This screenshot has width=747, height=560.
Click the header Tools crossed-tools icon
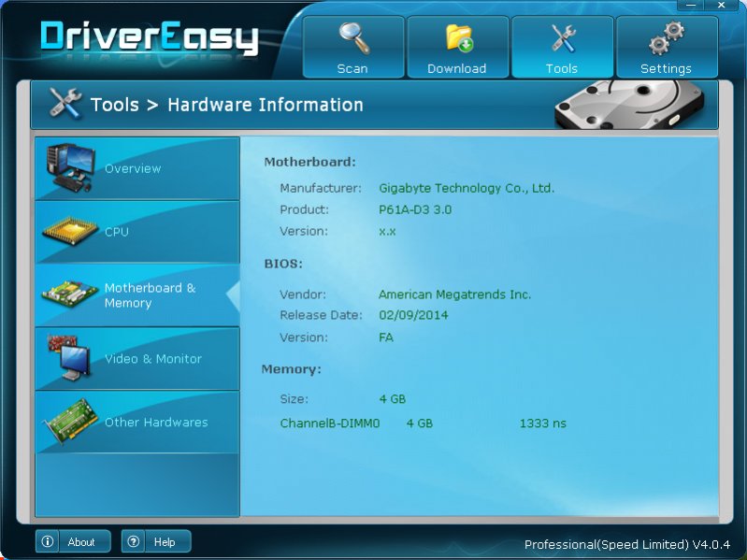pos(65,103)
